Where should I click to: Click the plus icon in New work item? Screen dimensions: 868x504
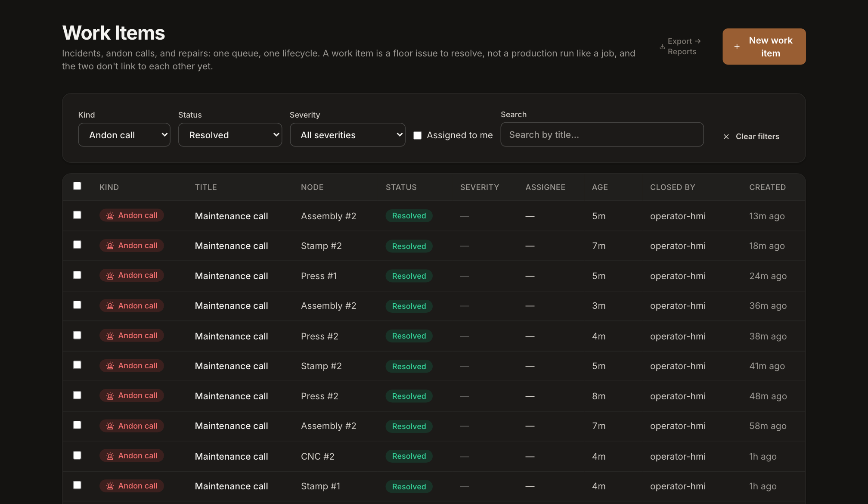[737, 47]
